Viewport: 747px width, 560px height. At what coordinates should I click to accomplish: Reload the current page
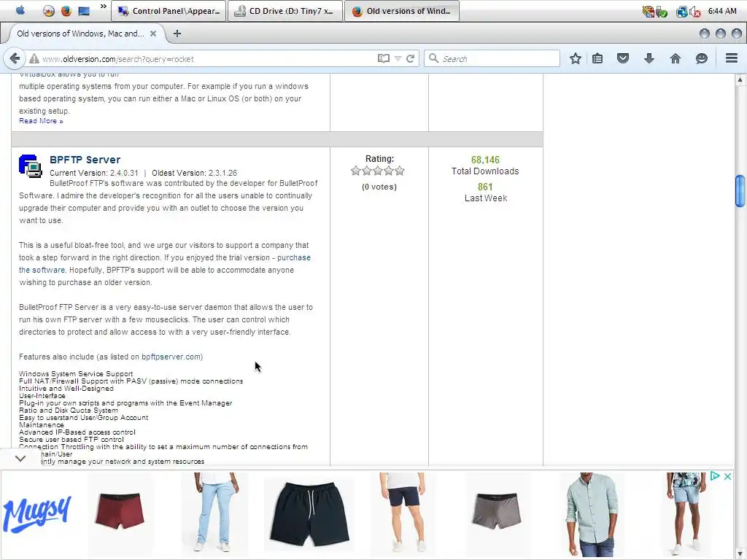pos(410,58)
